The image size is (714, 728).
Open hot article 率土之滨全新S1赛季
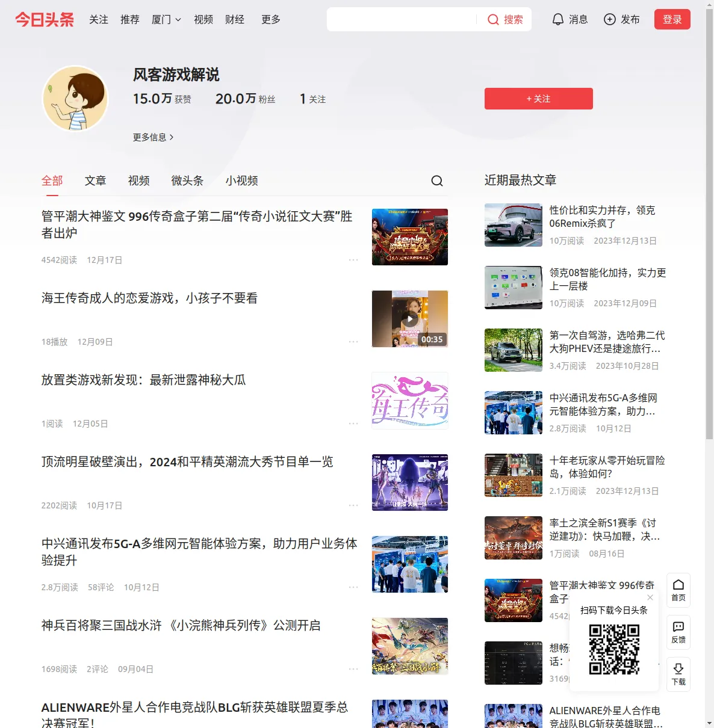click(605, 529)
